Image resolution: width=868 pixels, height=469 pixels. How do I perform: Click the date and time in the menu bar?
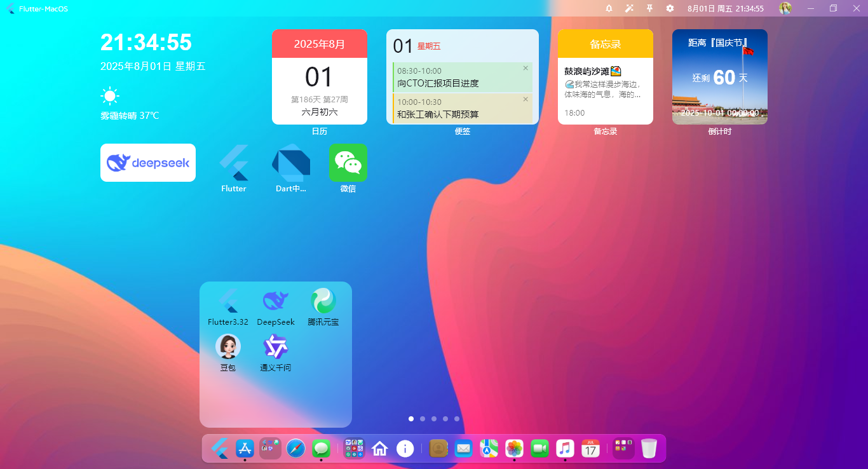pyautogui.click(x=724, y=8)
